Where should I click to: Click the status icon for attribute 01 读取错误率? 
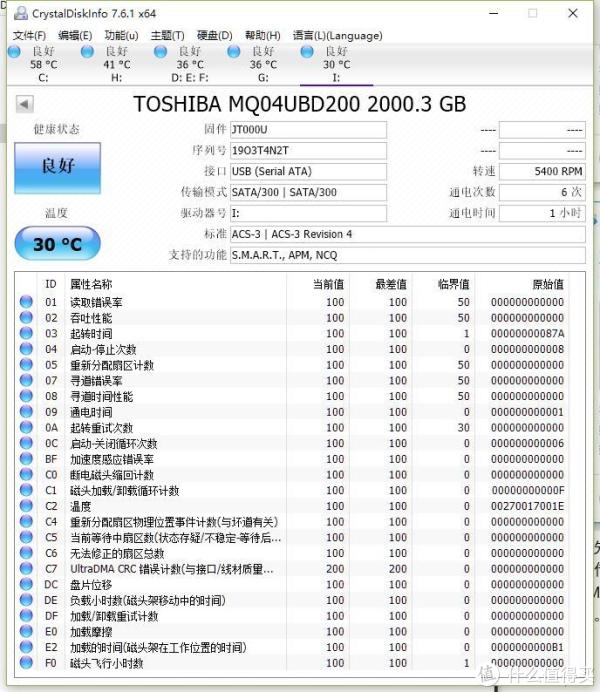[x=26, y=302]
